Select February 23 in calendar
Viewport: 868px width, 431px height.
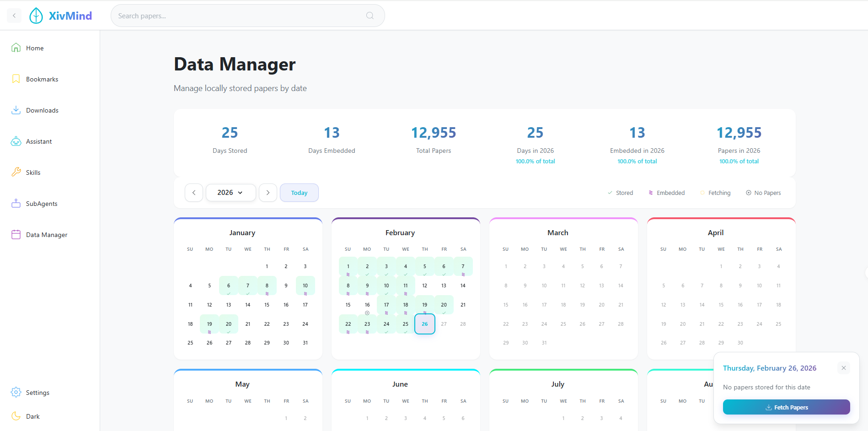click(367, 324)
